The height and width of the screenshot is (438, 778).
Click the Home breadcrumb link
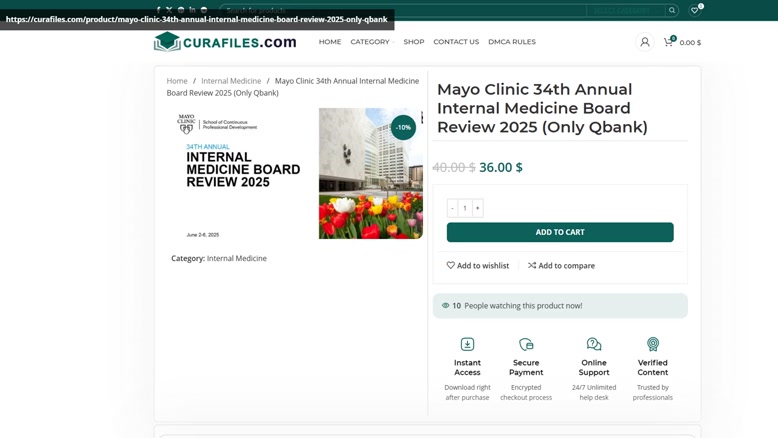pos(177,81)
